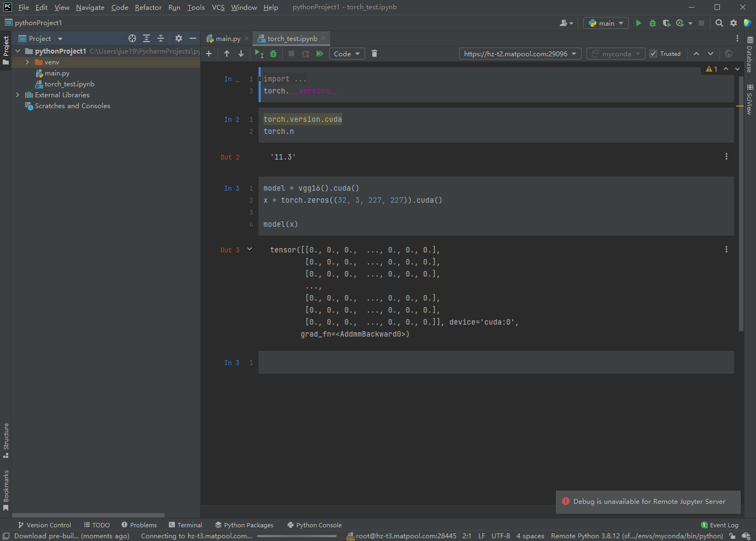
Task: Open cell type Code dropdown
Action: tap(347, 54)
